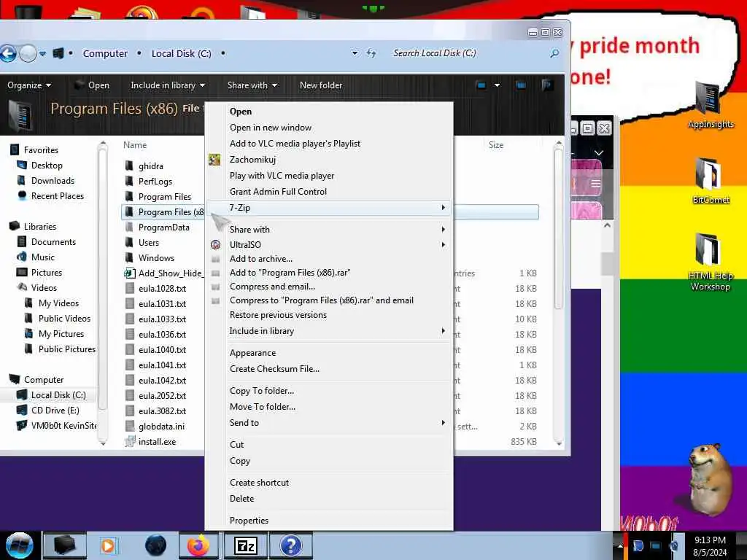Open the address bar history dropdown
Screen dimensions: 747x560
click(x=355, y=53)
